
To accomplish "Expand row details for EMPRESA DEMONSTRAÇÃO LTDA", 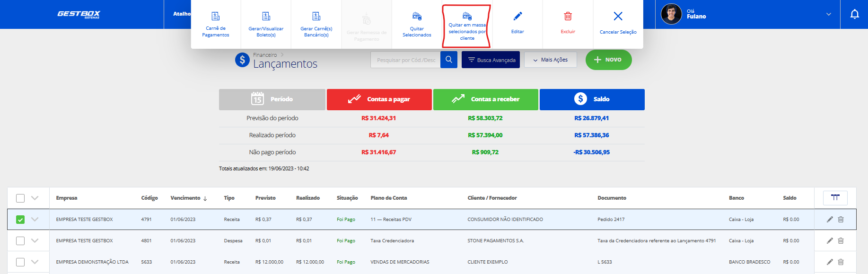I will tap(35, 262).
